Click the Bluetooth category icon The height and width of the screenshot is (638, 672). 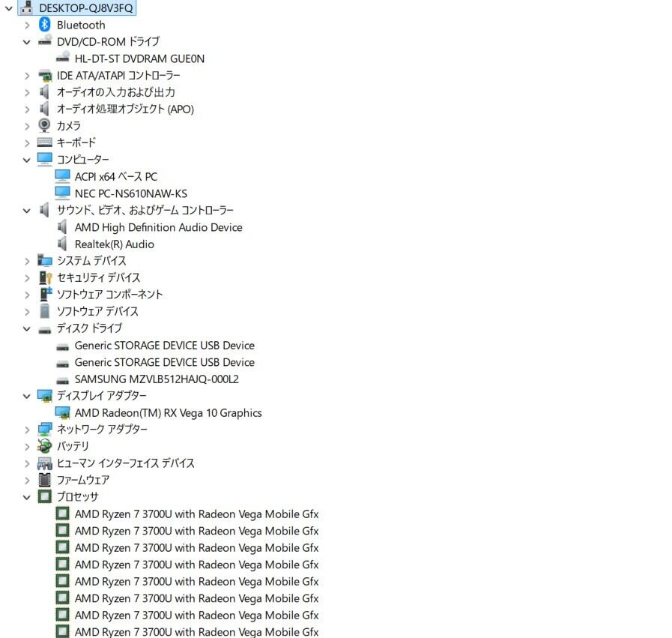click(44, 25)
